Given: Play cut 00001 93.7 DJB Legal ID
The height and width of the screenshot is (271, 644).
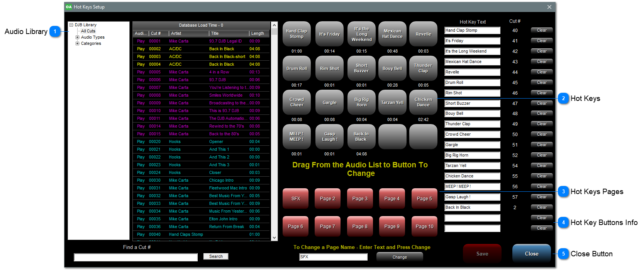Looking at the screenshot, I should (141, 41).
